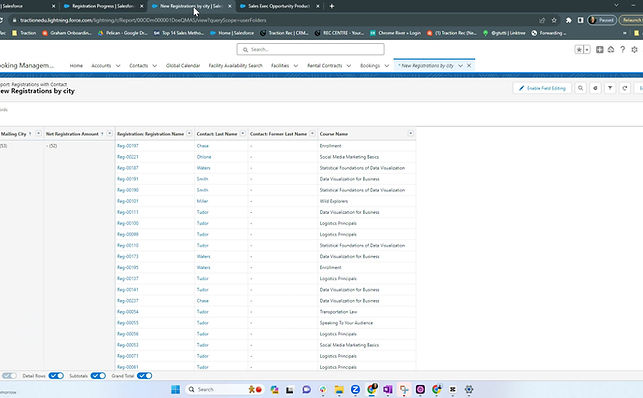Expand Accounts nav dropdown chevron
This screenshot has height=398, width=643.
(118, 66)
